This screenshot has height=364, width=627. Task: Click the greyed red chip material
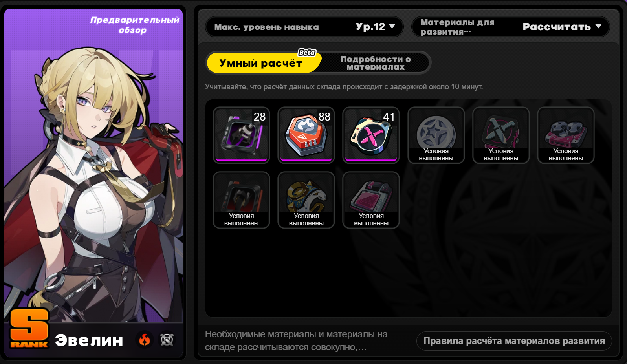coord(241,200)
